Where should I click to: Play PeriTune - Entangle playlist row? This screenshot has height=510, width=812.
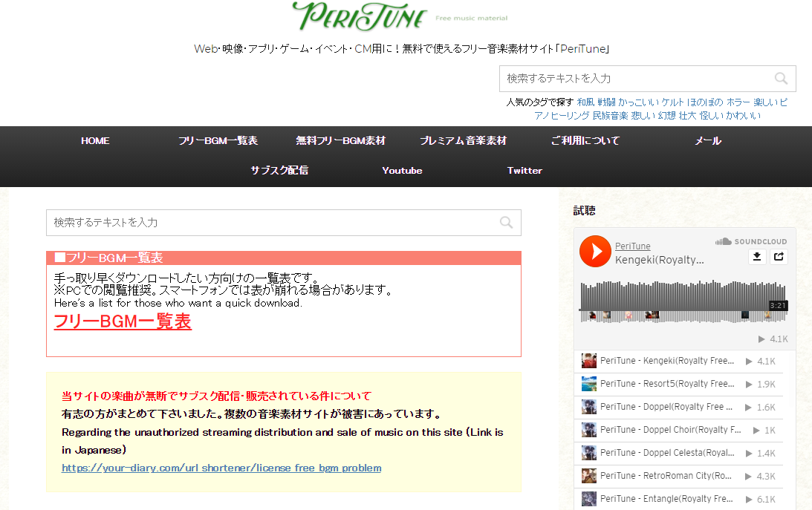tap(678, 499)
